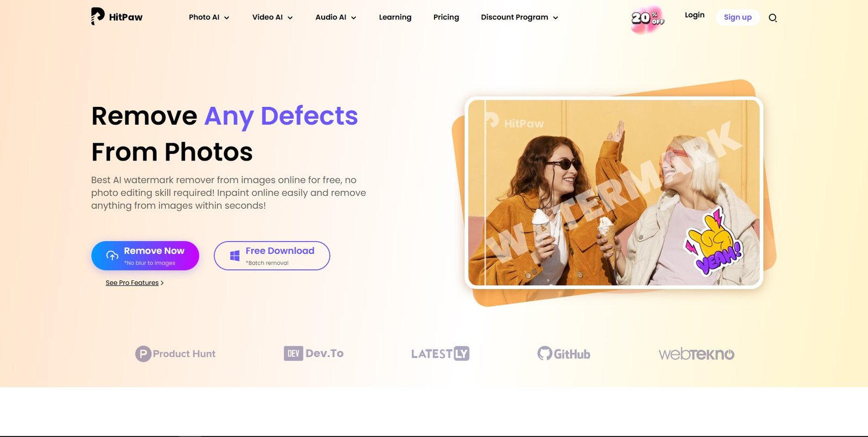Screen dimensions: 868x437
Task: Click the HitPaw logo icon
Action: coord(98,16)
